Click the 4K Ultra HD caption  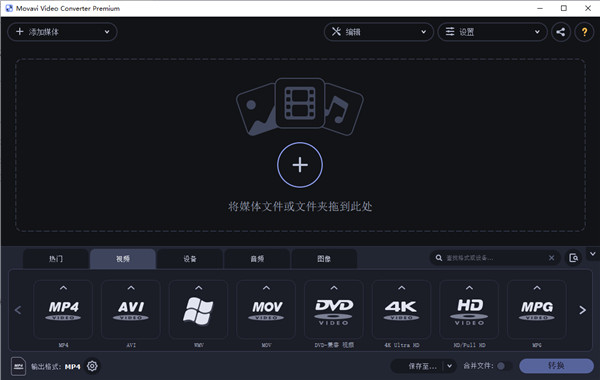401,345
